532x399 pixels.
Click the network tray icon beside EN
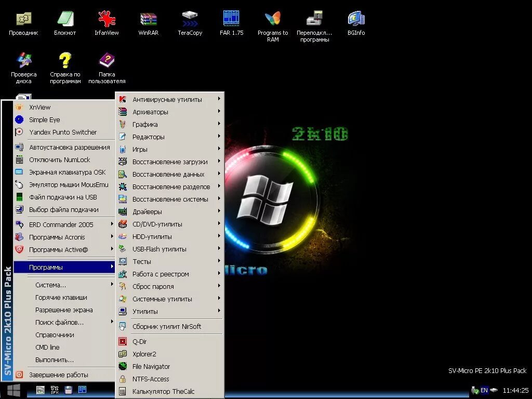coord(475,391)
